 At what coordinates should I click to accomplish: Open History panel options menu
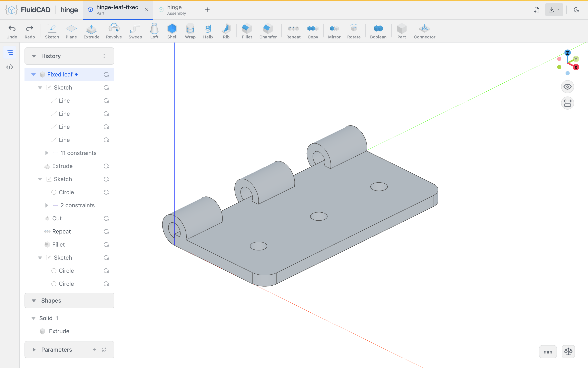104,56
